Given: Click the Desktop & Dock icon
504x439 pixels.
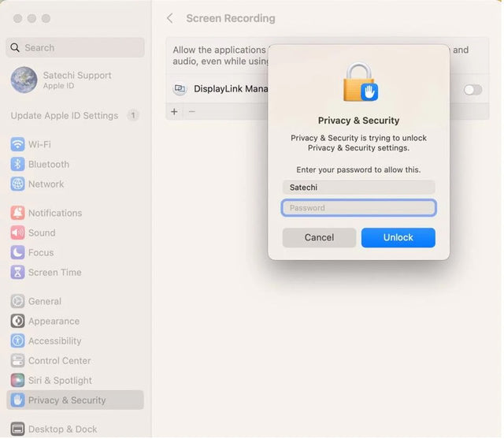Looking at the screenshot, I should pos(17,430).
